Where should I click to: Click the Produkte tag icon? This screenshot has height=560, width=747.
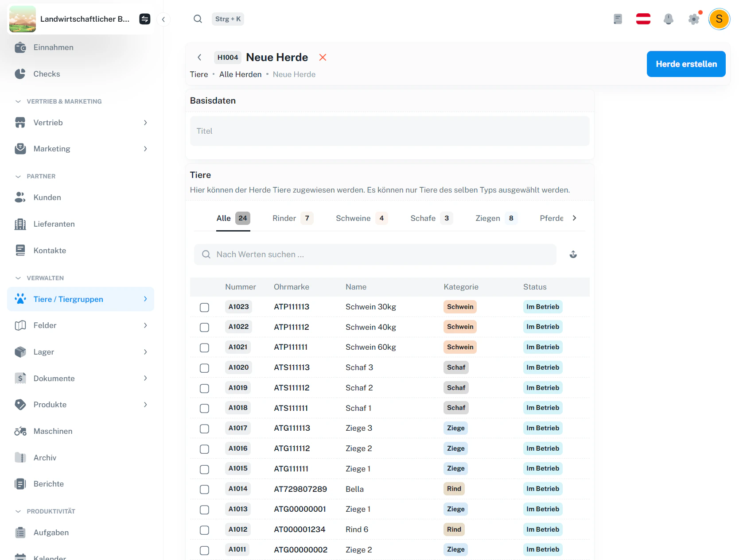coord(20,405)
